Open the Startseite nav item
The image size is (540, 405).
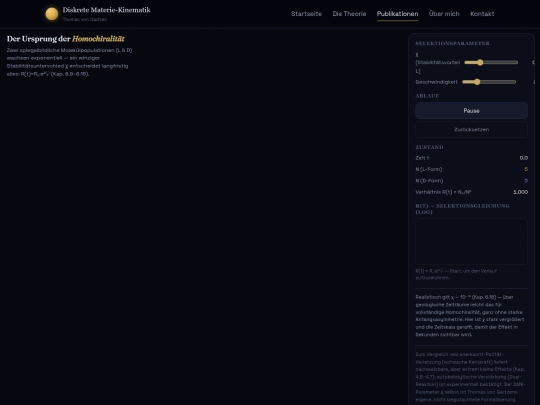tap(306, 14)
